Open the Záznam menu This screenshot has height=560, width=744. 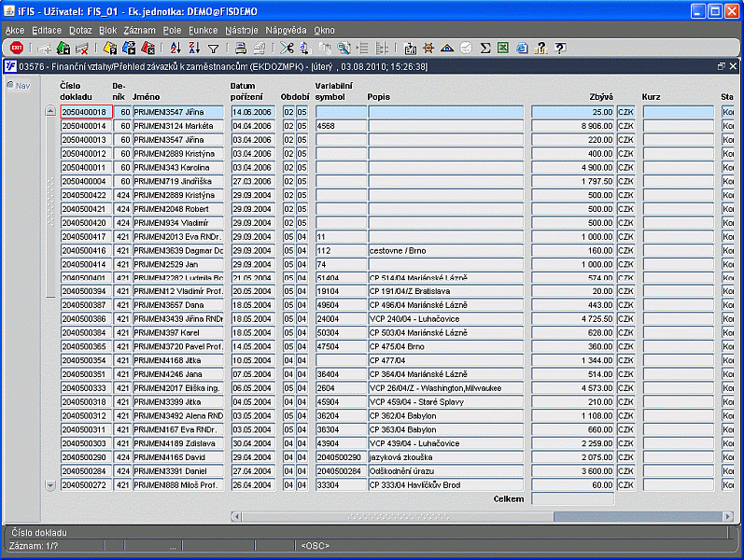click(x=139, y=31)
